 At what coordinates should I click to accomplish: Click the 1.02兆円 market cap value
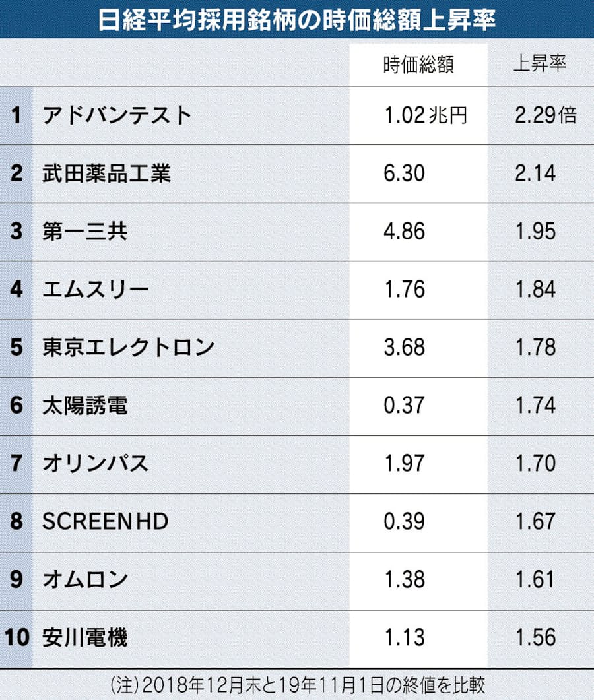click(x=426, y=115)
